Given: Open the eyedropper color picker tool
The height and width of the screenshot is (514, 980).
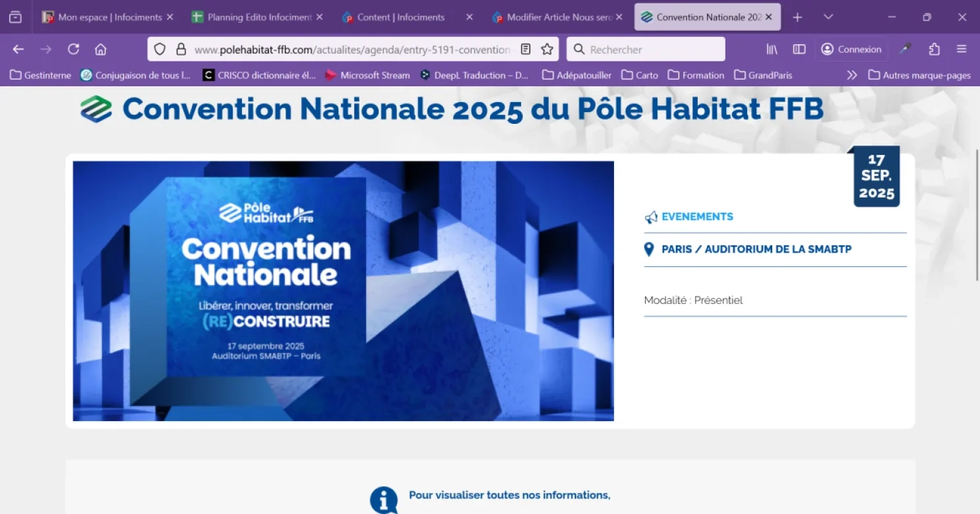Looking at the screenshot, I should [x=906, y=49].
